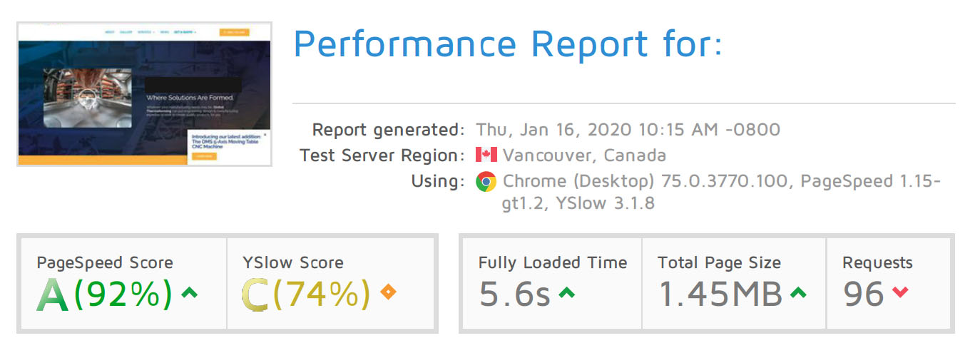Click the green arrow beside PageSpeed 92%
Viewport: 980px width, 348px height.
190,291
